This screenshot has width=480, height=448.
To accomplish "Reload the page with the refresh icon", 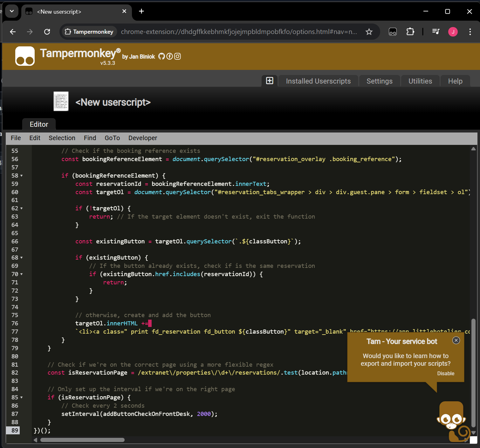I will [47, 32].
